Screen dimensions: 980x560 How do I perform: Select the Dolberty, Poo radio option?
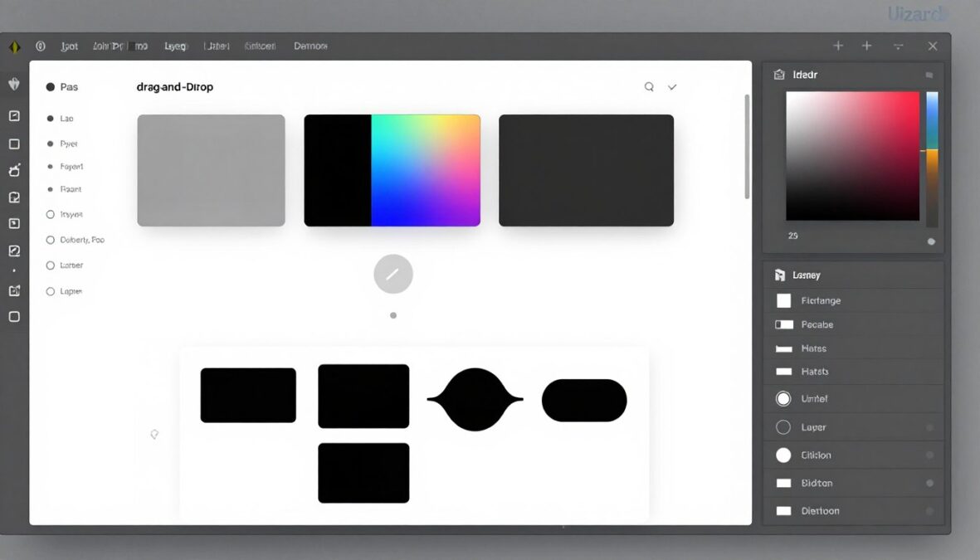click(51, 240)
